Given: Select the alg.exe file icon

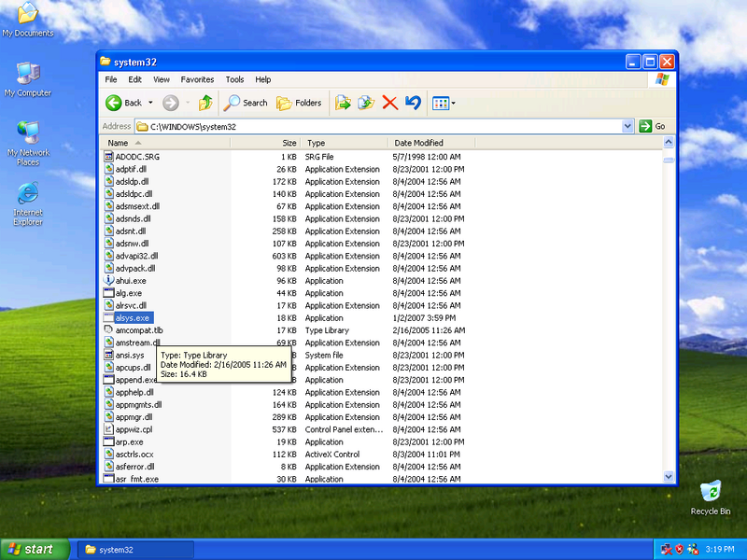Looking at the screenshot, I should (108, 293).
